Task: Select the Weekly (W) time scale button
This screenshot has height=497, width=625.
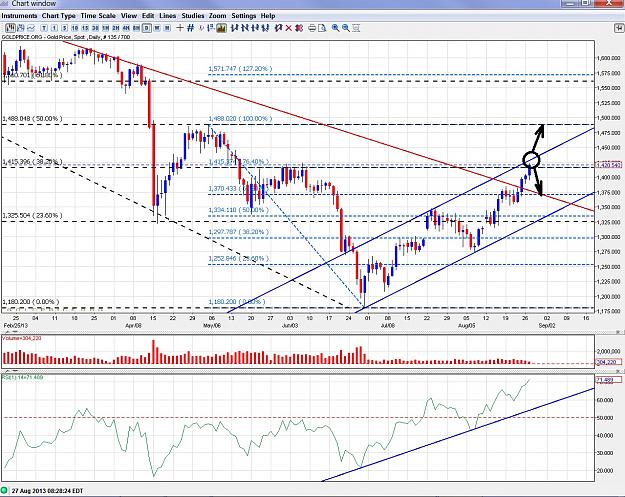Action: pos(157,28)
